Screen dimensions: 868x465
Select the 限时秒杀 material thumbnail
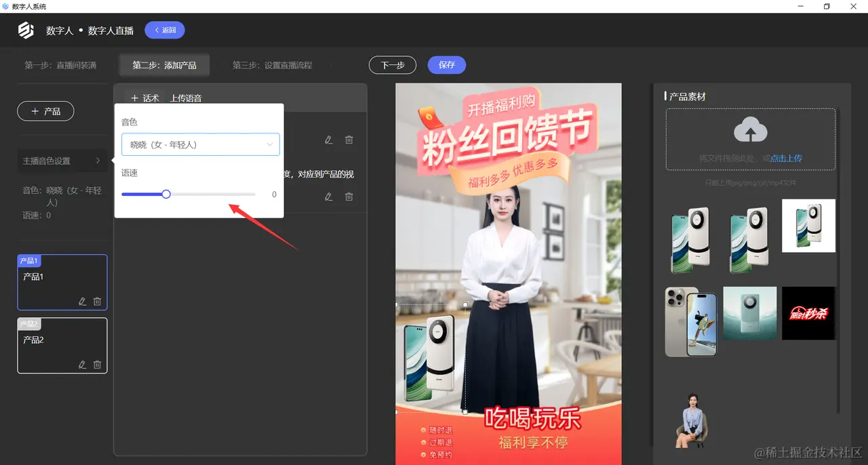(808, 313)
